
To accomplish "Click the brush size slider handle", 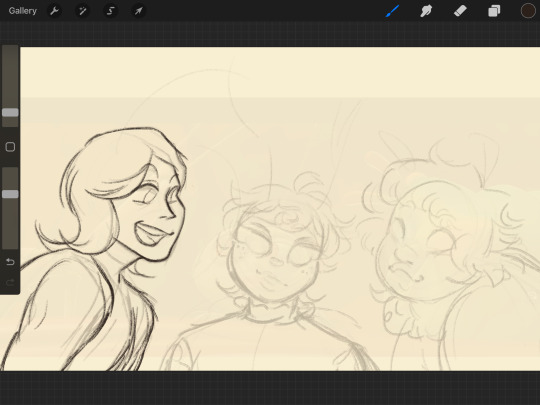I will click(x=10, y=112).
